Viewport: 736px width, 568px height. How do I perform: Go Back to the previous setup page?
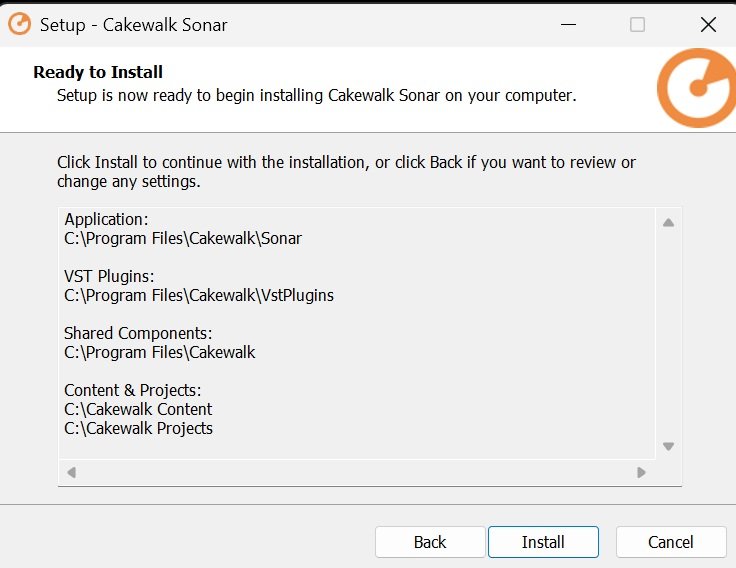tap(430, 542)
